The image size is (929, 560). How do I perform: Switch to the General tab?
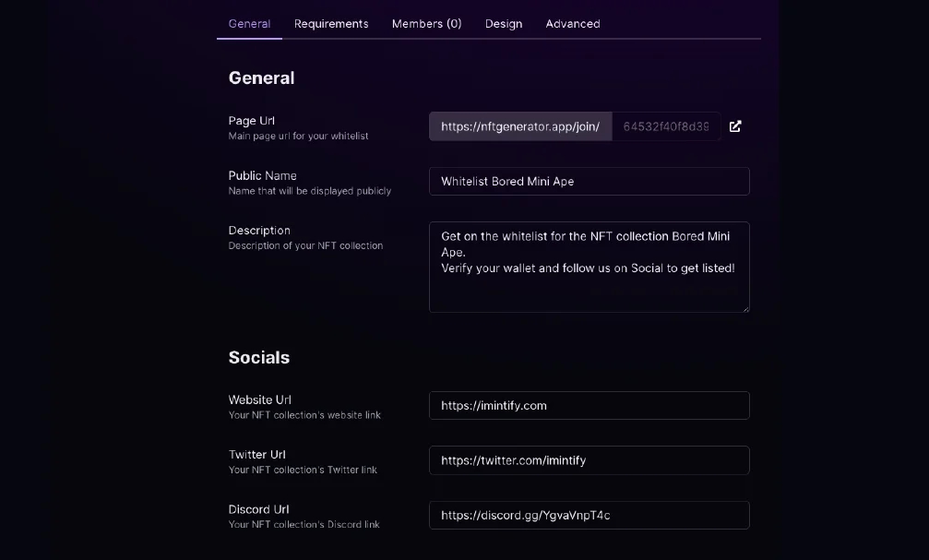coord(249,24)
